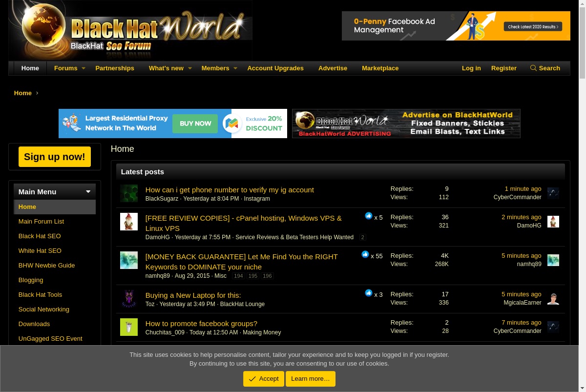Open Making Money category link

(262, 332)
